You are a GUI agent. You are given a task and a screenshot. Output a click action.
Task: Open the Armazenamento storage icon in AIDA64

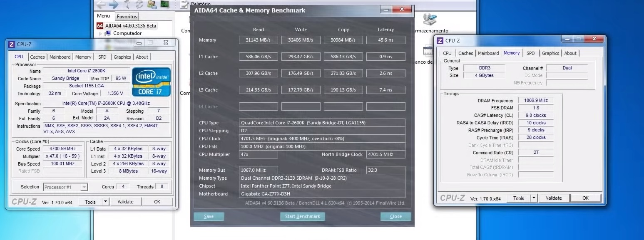pos(429,19)
